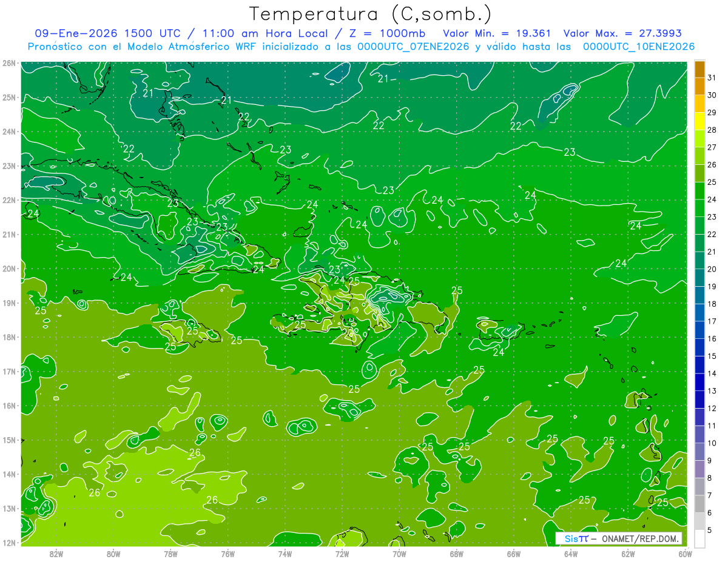The height and width of the screenshot is (562, 728).
Task: Click the "0000UTC_07ENE2026" initialization time
Action: click(x=414, y=47)
